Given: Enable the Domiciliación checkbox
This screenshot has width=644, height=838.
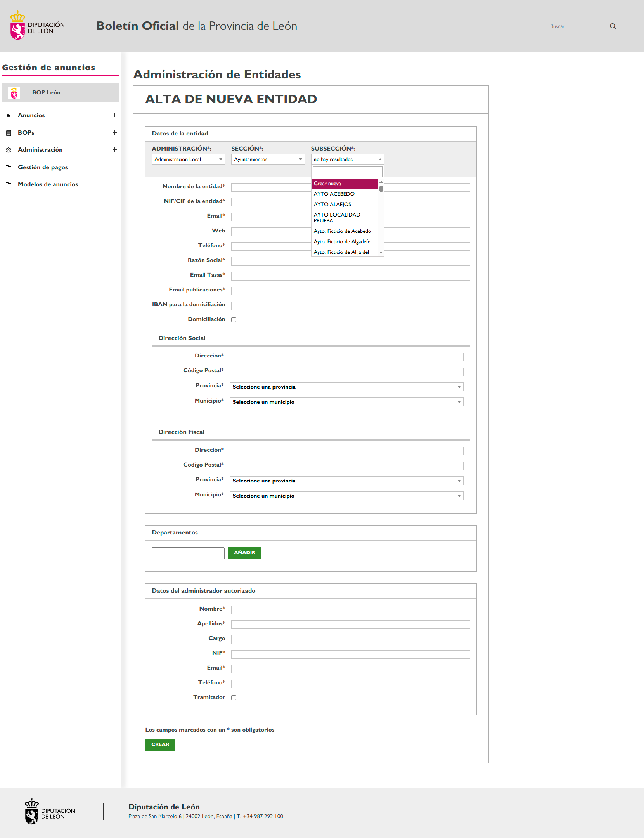Looking at the screenshot, I should (x=234, y=320).
